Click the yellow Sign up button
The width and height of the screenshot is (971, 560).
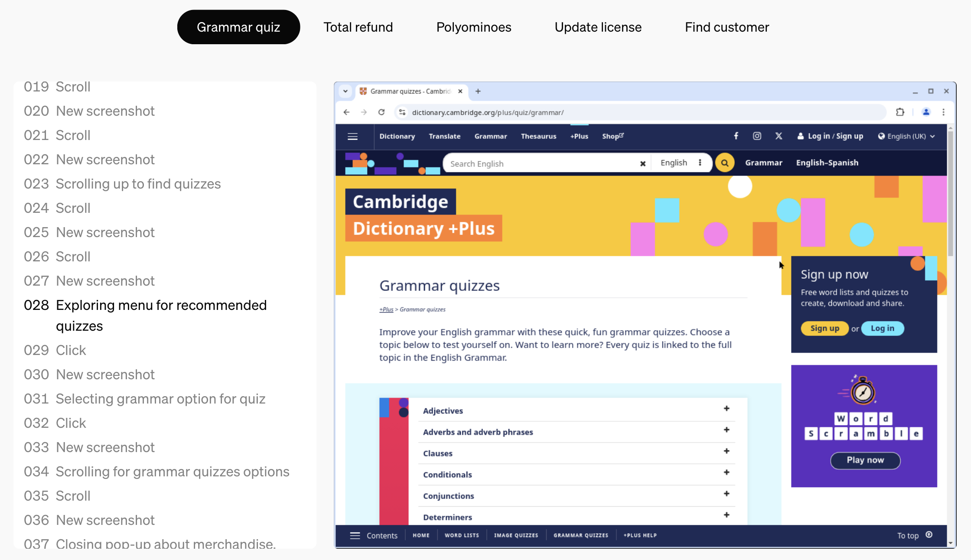point(824,328)
